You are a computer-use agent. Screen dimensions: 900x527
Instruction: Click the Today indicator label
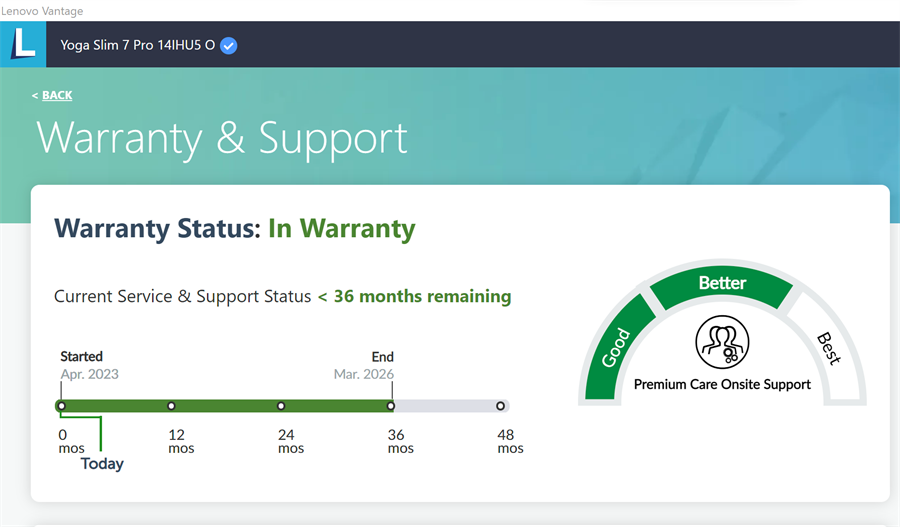coord(102,464)
